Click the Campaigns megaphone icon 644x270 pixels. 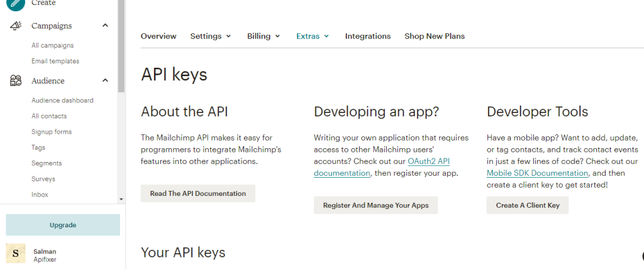16,26
